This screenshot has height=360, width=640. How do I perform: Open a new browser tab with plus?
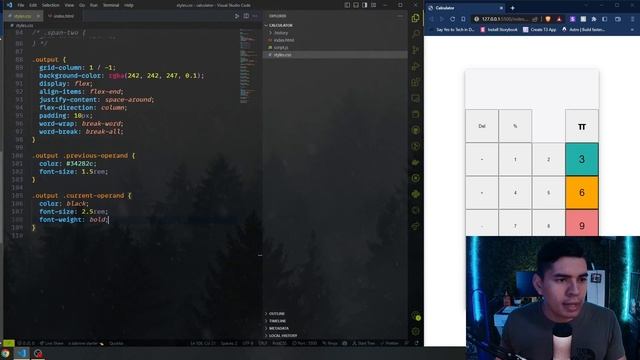point(512,8)
